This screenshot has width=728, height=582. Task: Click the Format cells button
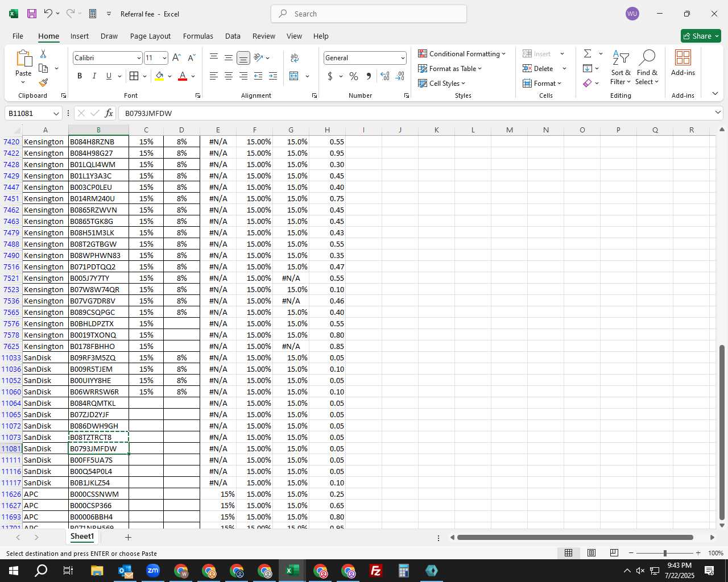(x=541, y=83)
